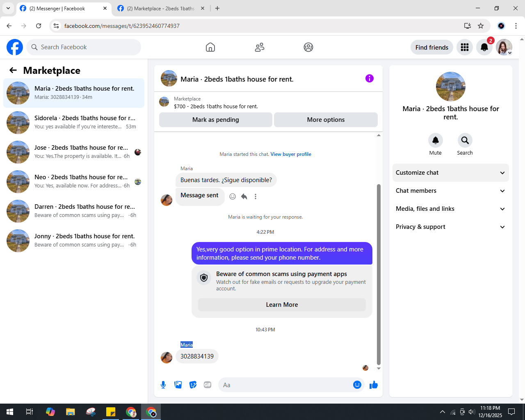The height and width of the screenshot is (420, 525).
Task: Choose a sticker
Action: tap(193, 385)
